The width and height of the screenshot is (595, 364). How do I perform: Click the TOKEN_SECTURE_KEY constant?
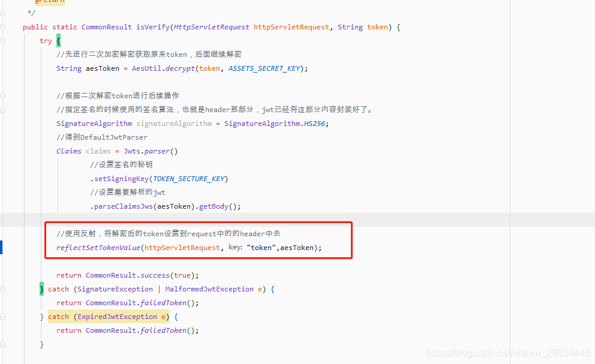(x=188, y=179)
